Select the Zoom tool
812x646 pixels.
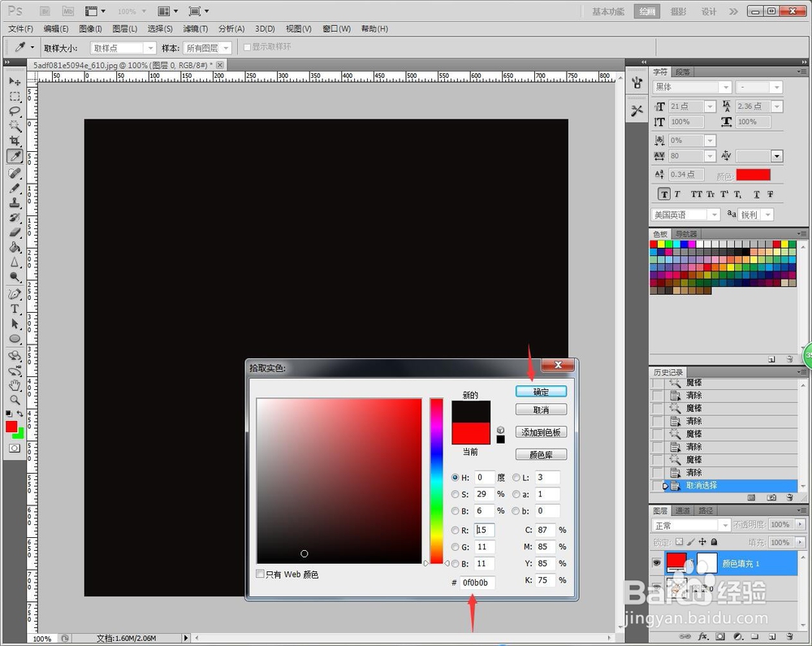click(15, 400)
